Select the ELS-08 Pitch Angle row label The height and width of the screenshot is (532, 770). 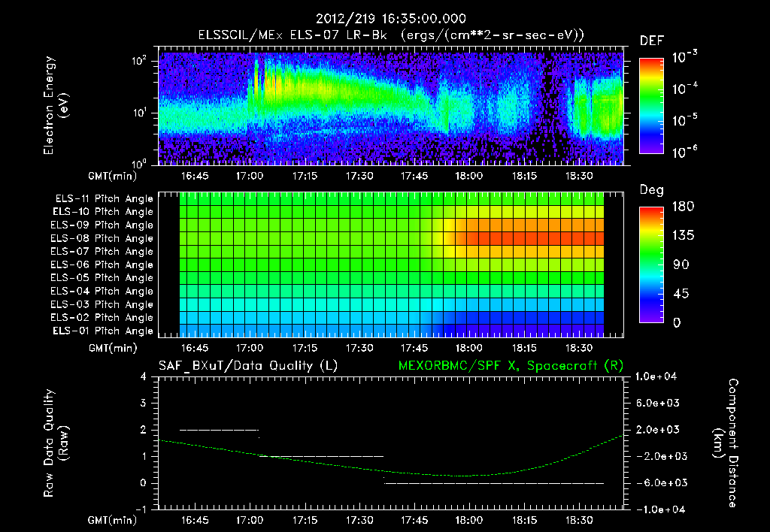[x=102, y=238]
